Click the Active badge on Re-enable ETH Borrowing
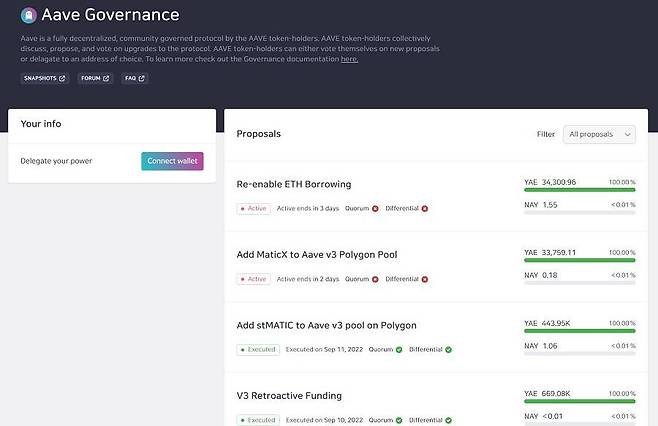Screen dimensions: 658x426 click(253, 209)
